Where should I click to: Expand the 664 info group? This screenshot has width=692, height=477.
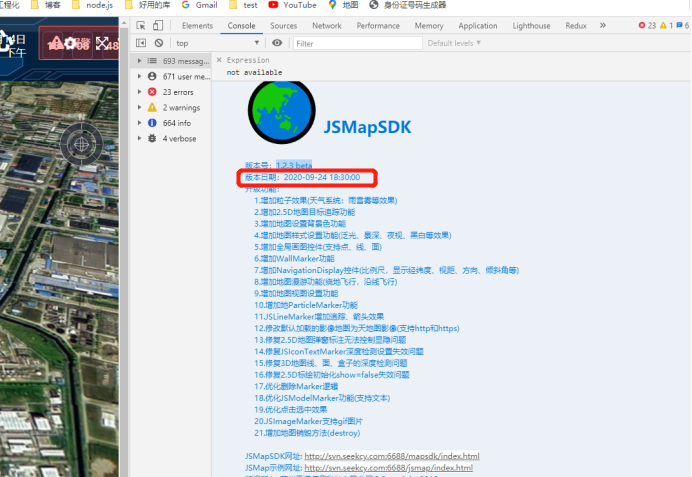pyautogui.click(x=139, y=123)
